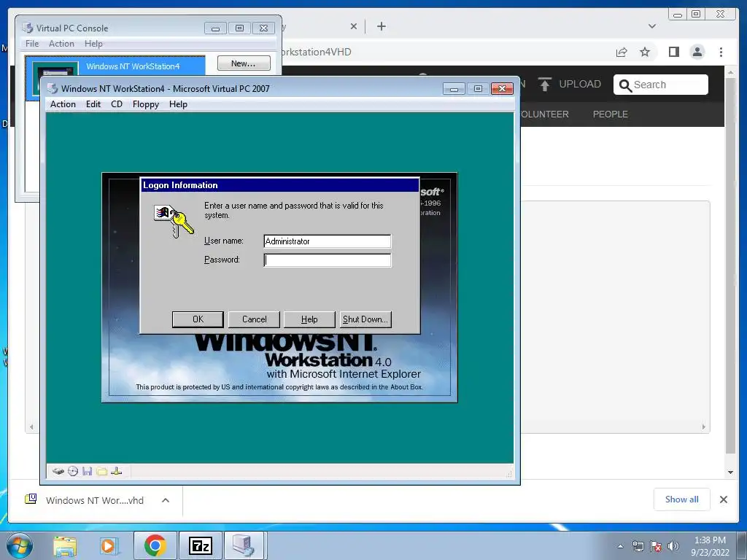Switch to Chrome in the taskbar

tap(155, 545)
